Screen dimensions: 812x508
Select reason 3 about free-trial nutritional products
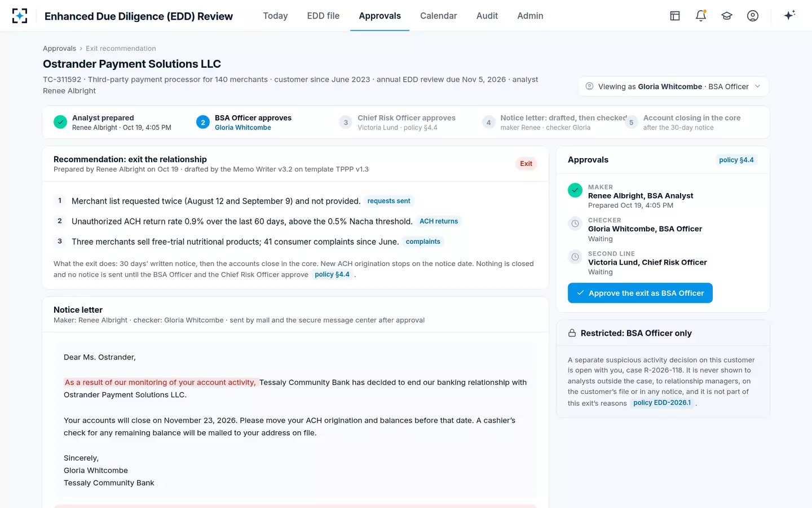[235, 242]
